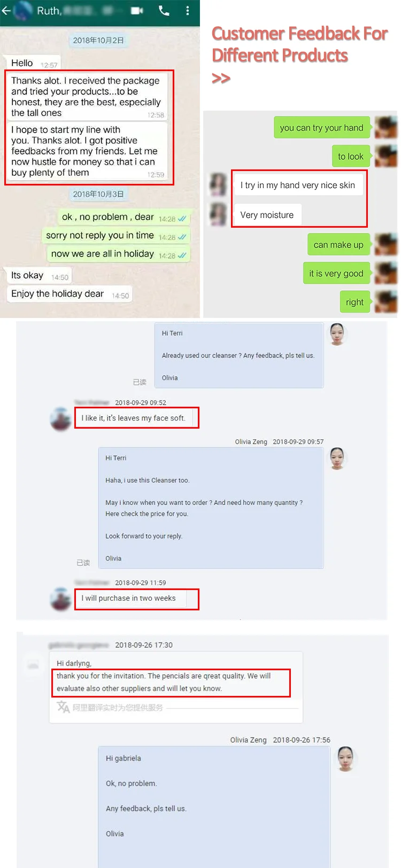Click Terri's avatar next to 'I like it'

point(60,418)
